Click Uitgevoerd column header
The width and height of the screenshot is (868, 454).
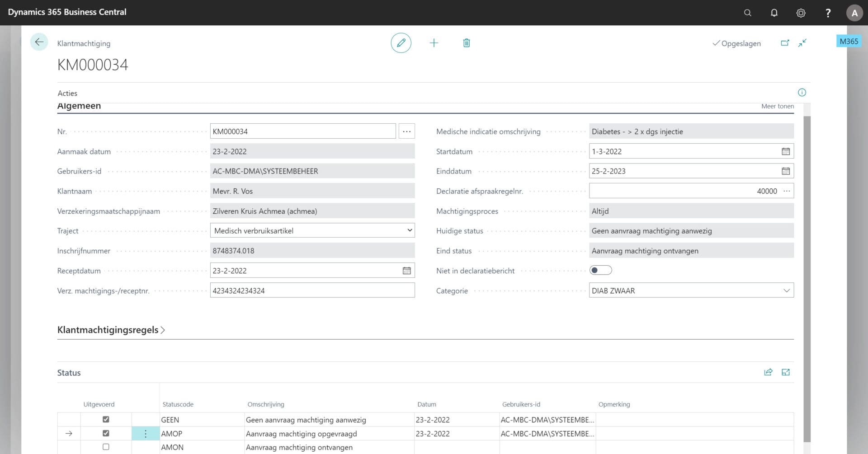tap(99, 404)
